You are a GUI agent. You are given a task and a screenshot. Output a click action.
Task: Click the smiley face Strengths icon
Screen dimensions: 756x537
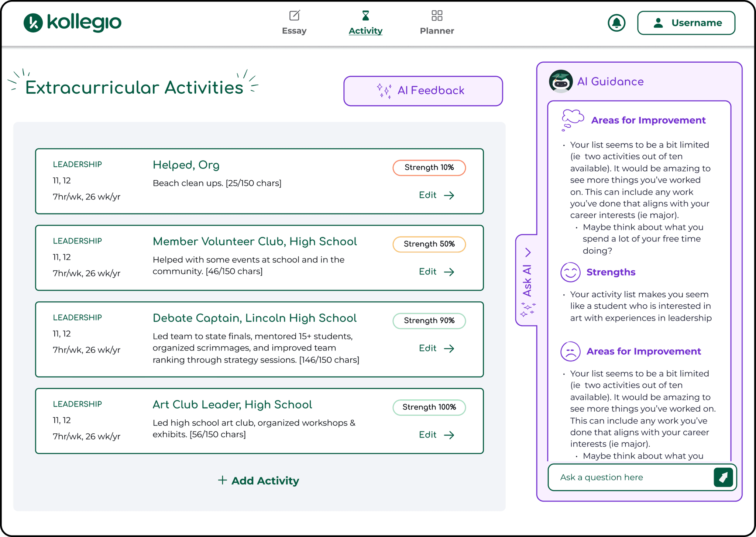coord(570,272)
